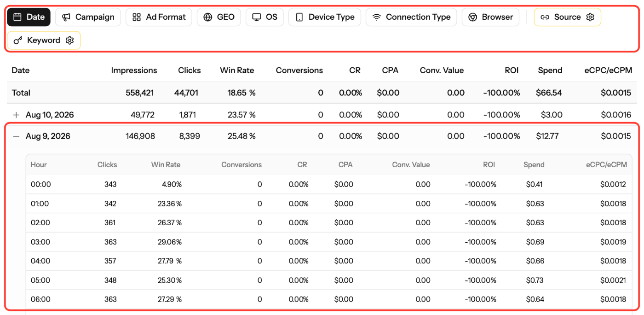Click win rate 29.06% cell
Screen dimensions: 644x315
click(170, 242)
